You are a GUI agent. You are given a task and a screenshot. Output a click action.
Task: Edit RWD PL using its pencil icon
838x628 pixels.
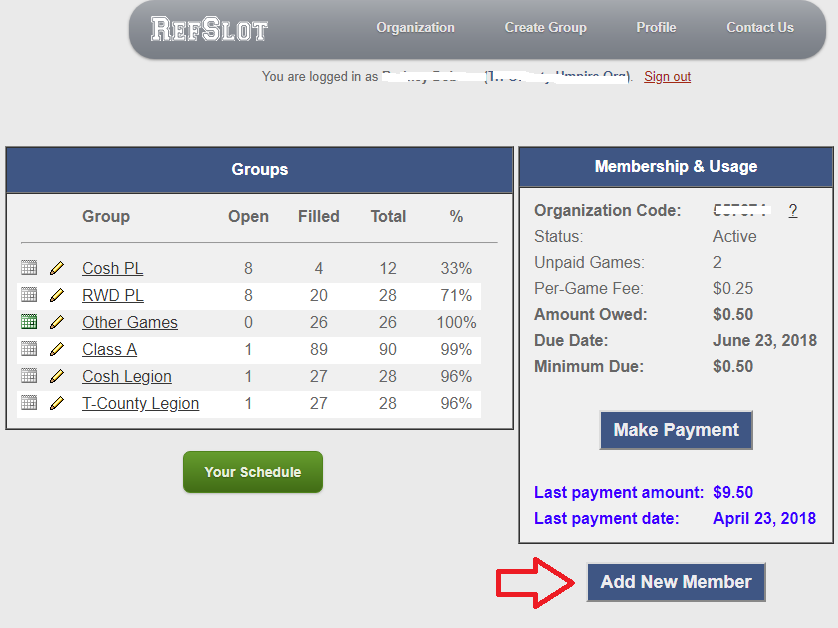(57, 295)
